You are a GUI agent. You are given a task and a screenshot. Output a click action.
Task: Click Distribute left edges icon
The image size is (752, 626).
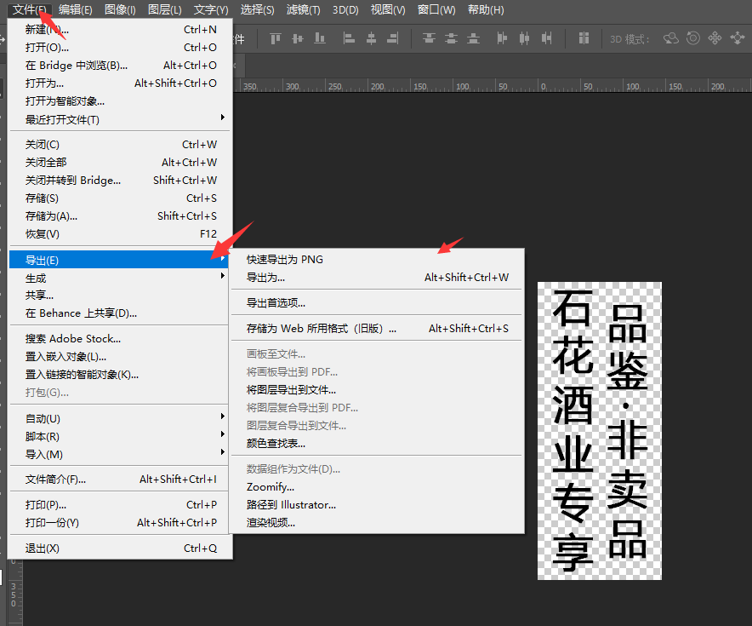(502, 38)
